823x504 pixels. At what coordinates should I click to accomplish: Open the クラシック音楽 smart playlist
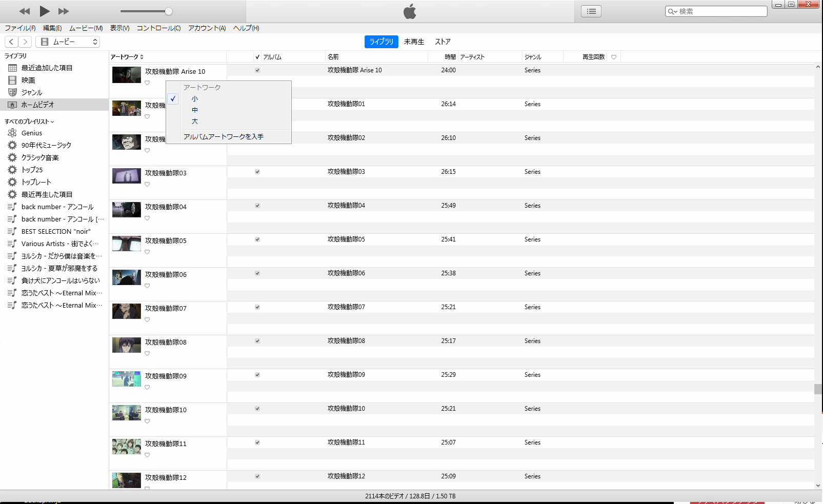[x=40, y=157]
